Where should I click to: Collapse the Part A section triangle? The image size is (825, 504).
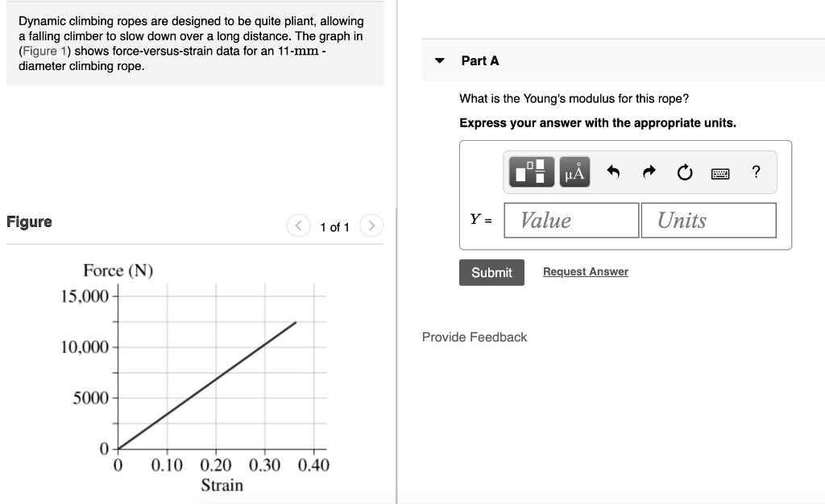(440, 60)
